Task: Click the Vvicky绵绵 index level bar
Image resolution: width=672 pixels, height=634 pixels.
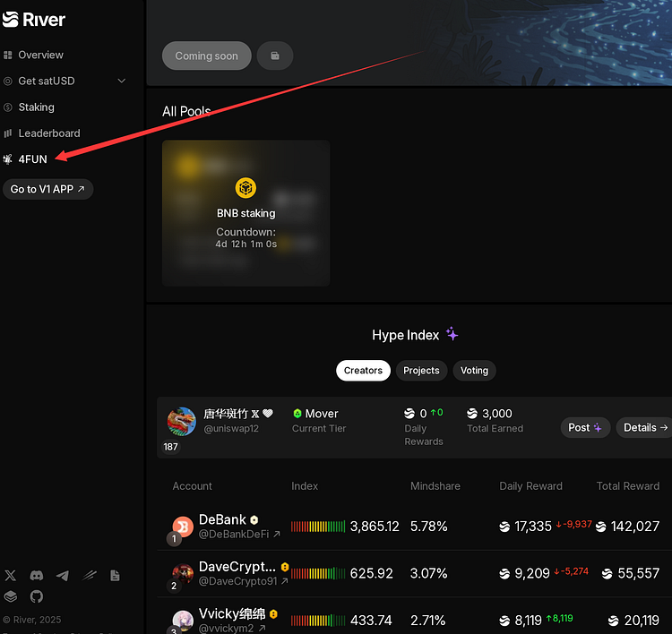Action: pos(318,621)
